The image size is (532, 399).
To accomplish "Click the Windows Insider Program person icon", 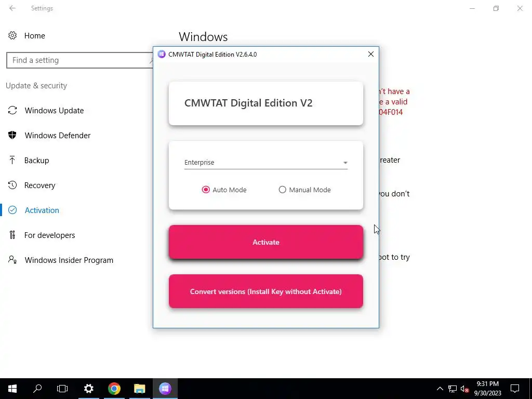I will pyautogui.click(x=12, y=260).
